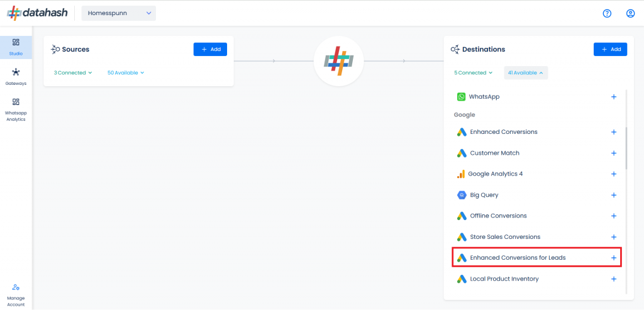
Task: Open the user profile icon
Action: click(x=630, y=14)
